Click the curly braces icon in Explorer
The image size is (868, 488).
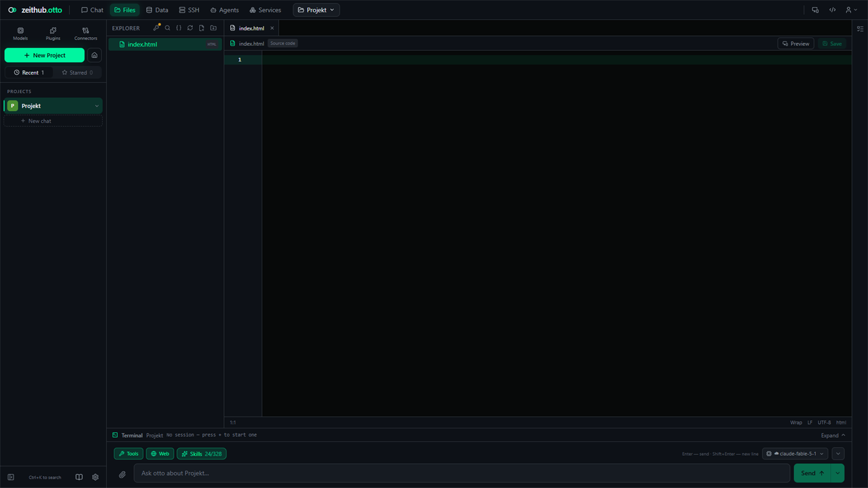(179, 28)
